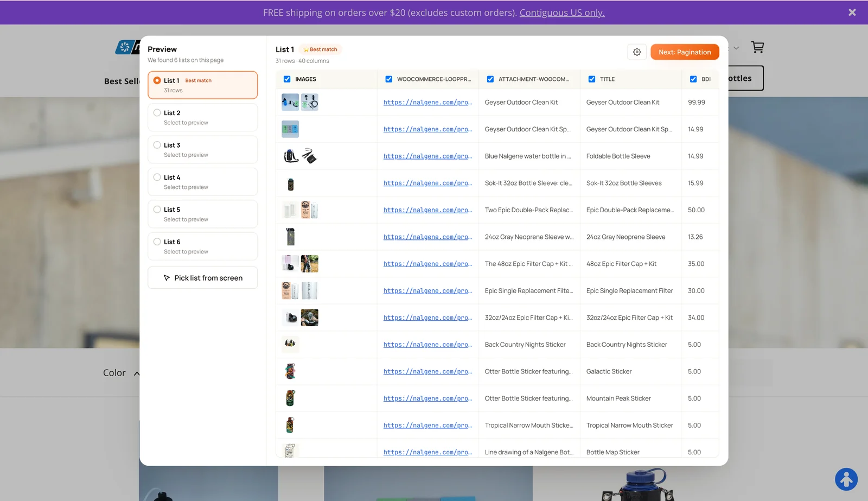
Task: Click the Foldable Bottle Sleeve product thumbnail
Action: coord(291,156)
